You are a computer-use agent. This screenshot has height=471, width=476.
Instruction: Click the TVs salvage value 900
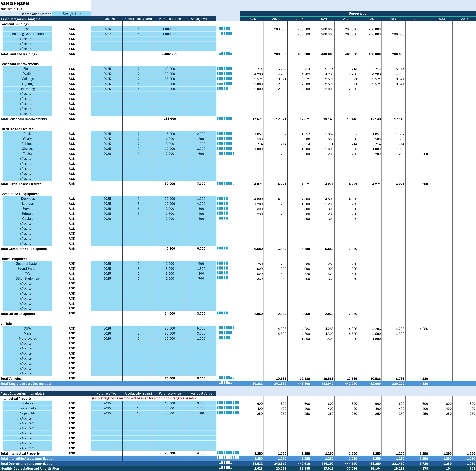tap(201, 273)
